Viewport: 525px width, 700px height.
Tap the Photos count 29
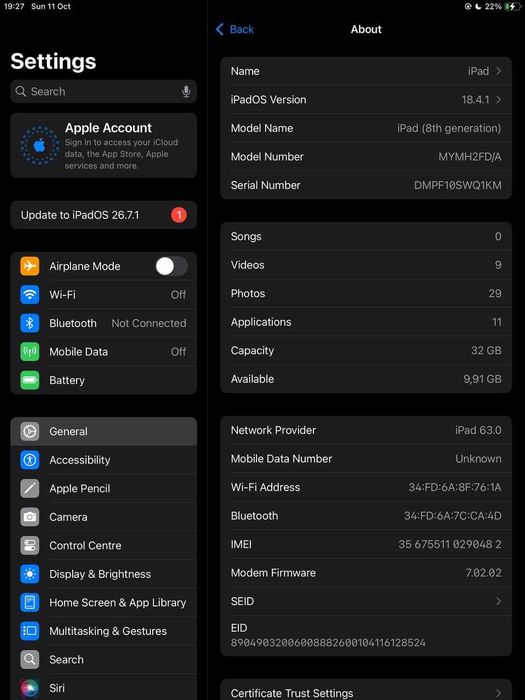495,293
